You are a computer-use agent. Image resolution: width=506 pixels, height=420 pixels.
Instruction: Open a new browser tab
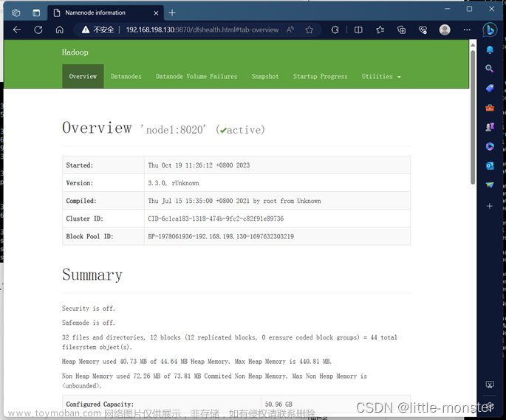172,13
